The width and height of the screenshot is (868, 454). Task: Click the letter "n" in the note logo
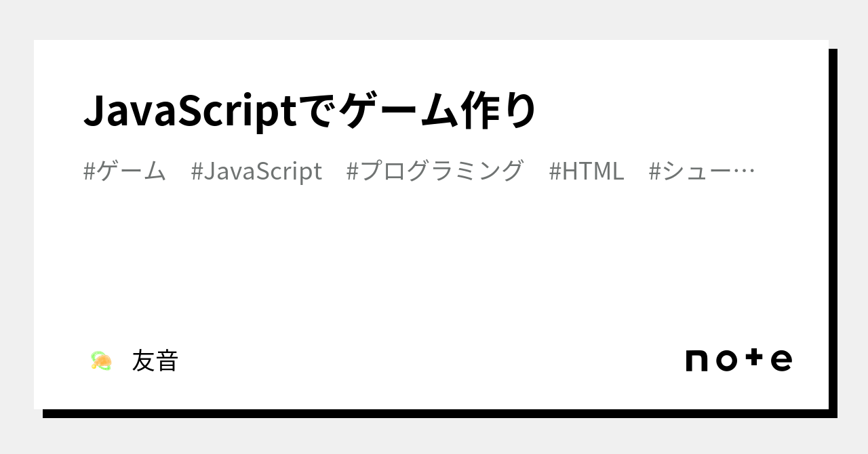click(x=696, y=360)
